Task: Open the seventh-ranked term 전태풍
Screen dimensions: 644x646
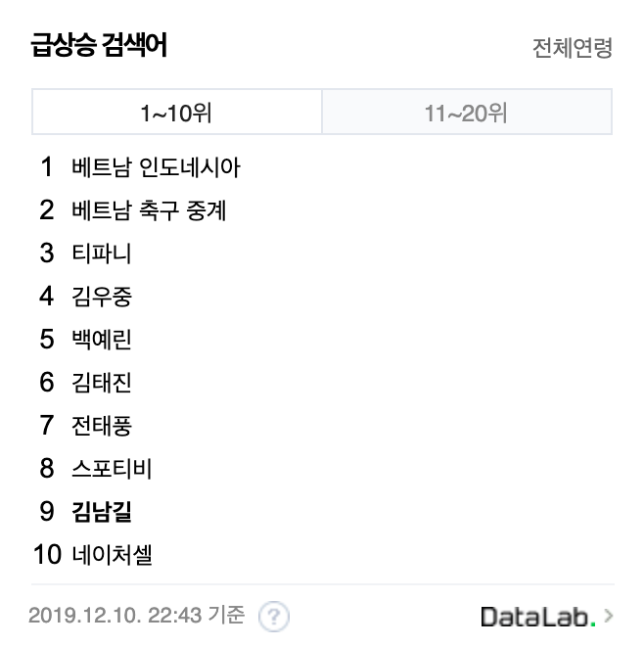Action: pos(102,425)
